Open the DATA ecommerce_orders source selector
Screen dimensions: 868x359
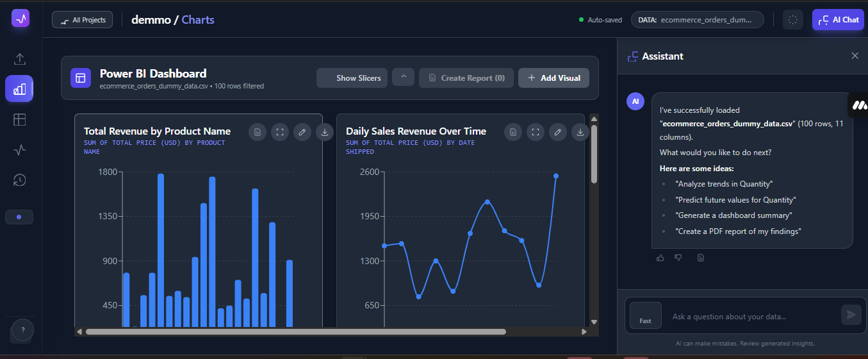pyautogui.click(x=698, y=20)
